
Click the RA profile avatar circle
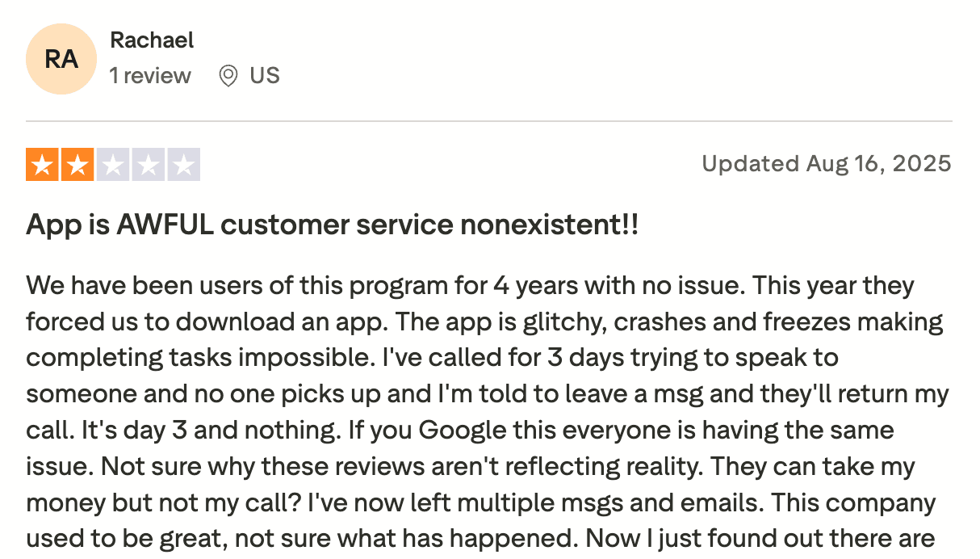coord(61,59)
